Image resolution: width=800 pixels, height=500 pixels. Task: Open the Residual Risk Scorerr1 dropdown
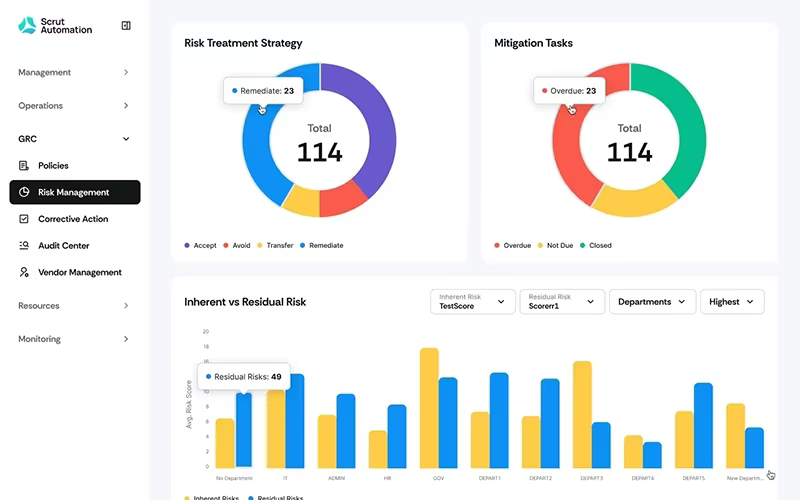coord(562,302)
